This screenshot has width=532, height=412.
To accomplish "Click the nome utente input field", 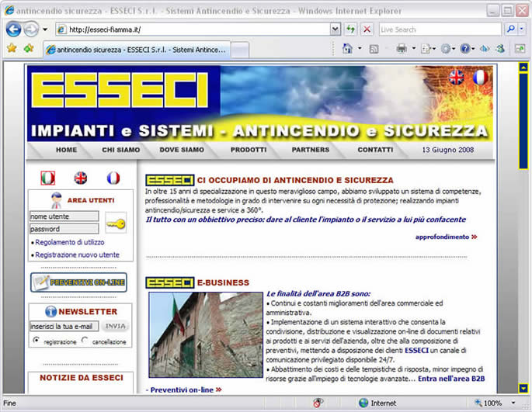I will pos(64,216).
